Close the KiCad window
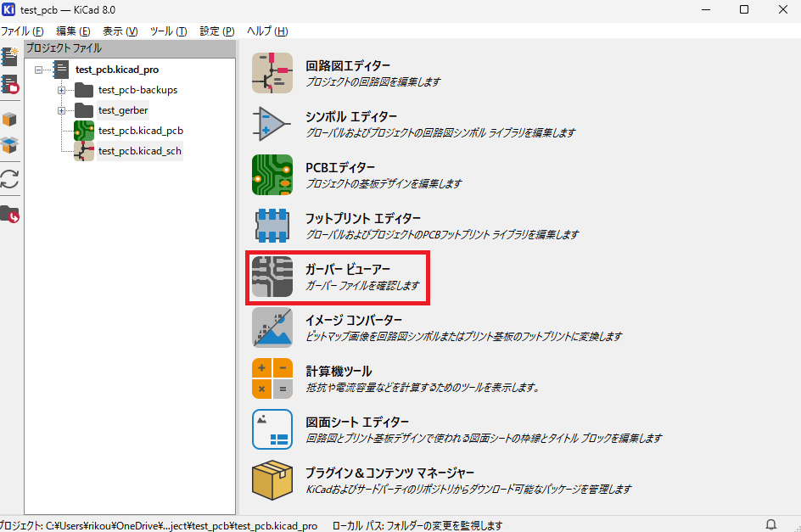Image resolution: width=801 pixels, height=532 pixels. click(782, 9)
